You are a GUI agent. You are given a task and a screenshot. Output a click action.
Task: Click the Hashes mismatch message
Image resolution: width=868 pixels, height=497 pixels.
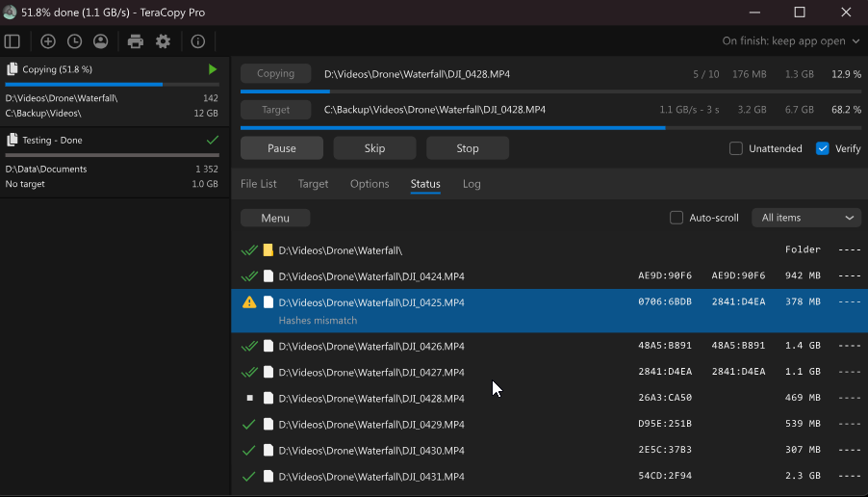(x=318, y=320)
